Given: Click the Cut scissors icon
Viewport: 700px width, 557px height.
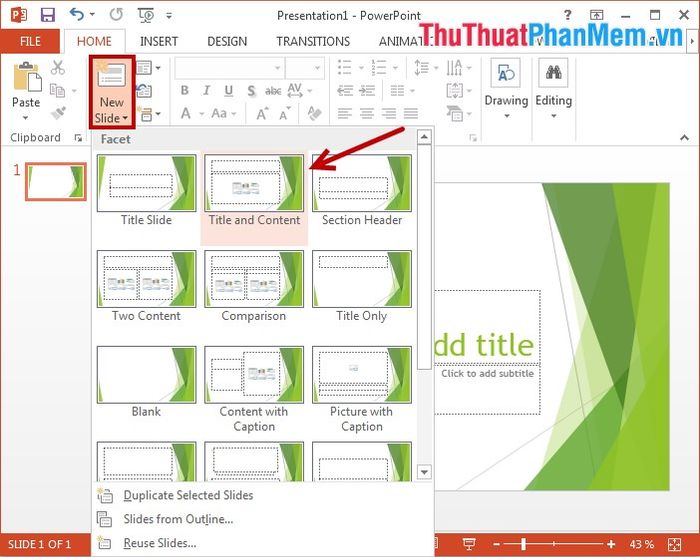Looking at the screenshot, I should point(58,67).
